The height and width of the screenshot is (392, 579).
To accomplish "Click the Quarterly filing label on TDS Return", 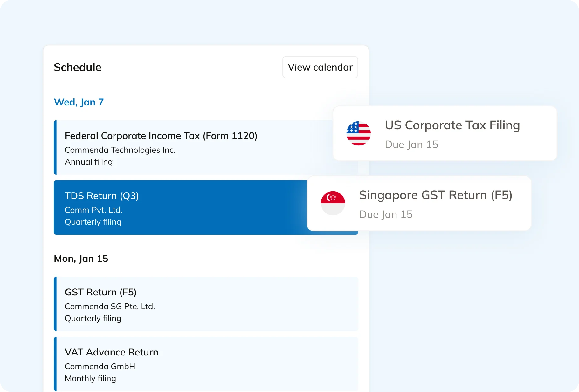I will pyautogui.click(x=93, y=222).
